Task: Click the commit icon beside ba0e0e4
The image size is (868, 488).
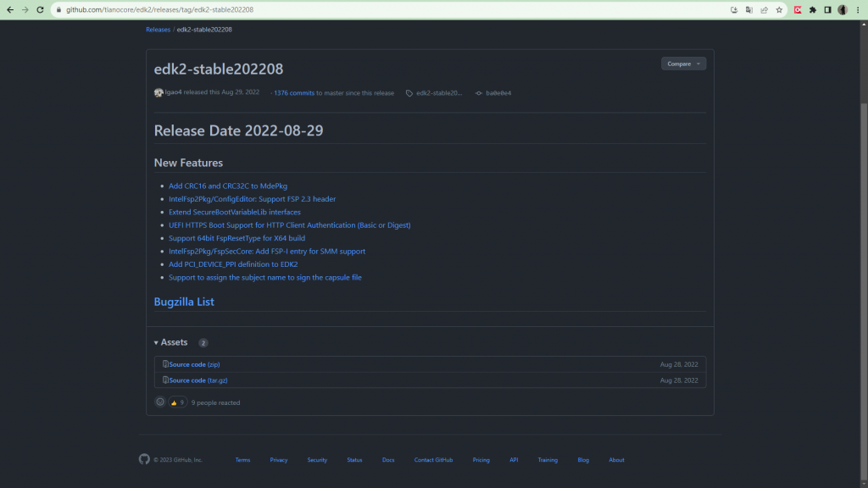Action: pos(479,93)
